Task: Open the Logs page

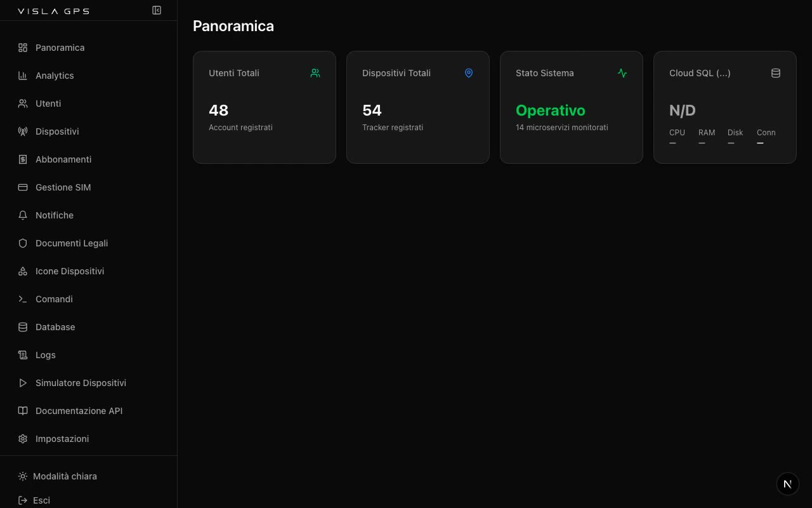Action: pyautogui.click(x=89, y=355)
